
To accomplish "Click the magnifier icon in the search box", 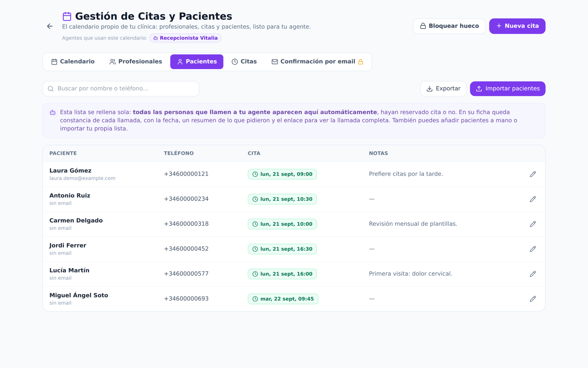I will 51,89.
